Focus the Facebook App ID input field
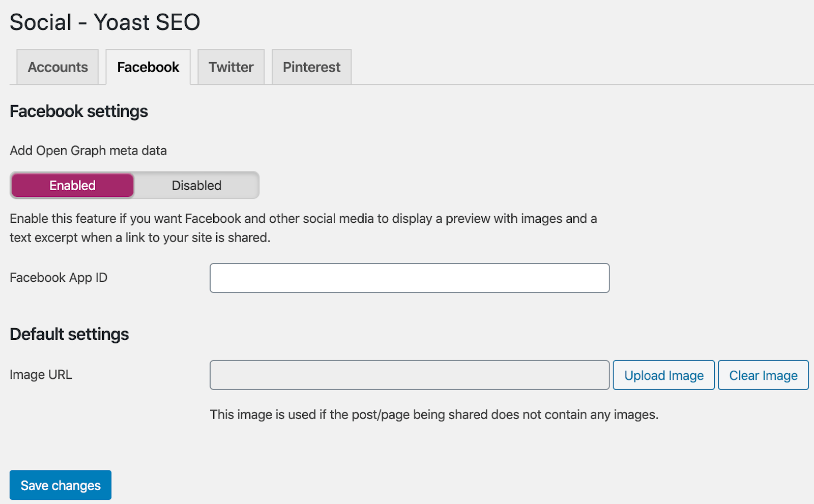814x504 pixels. coord(409,278)
